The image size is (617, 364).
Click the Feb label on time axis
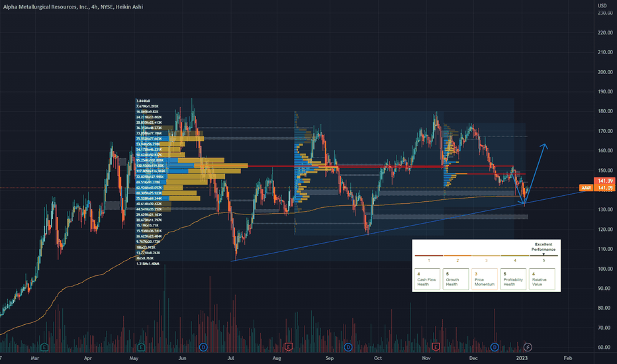pyautogui.click(x=567, y=358)
